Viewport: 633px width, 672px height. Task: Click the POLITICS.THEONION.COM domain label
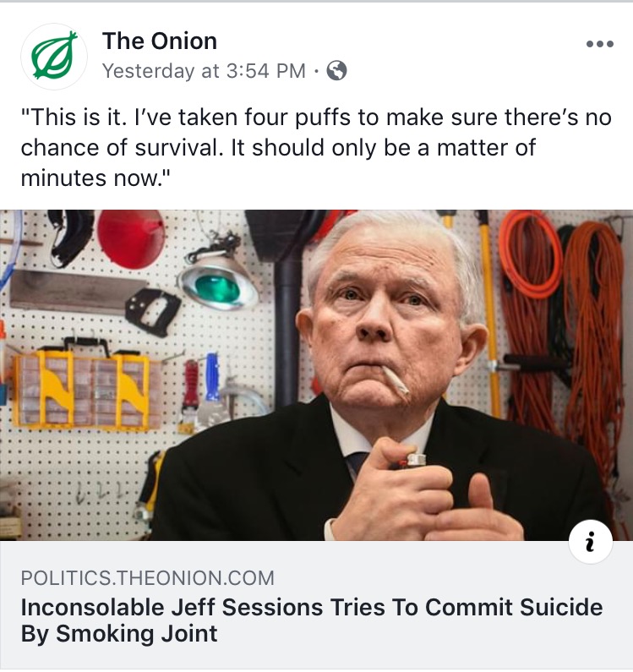coord(147,577)
